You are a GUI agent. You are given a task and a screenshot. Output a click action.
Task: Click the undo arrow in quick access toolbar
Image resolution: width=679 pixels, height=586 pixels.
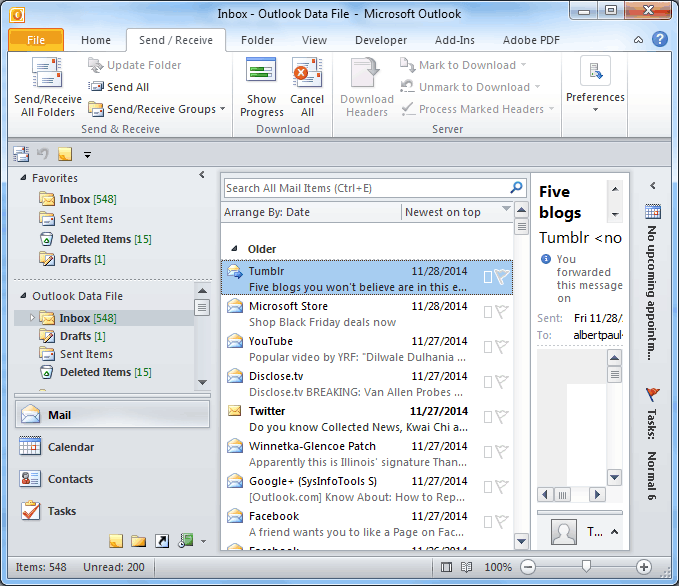pos(42,154)
